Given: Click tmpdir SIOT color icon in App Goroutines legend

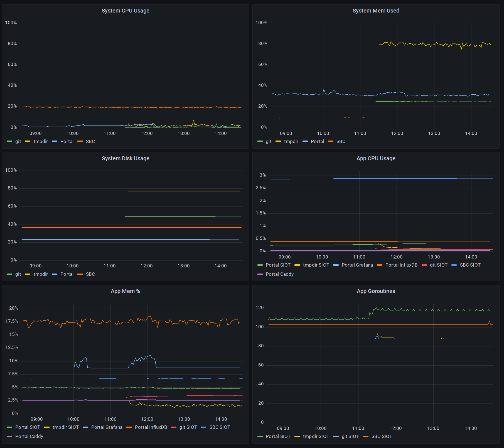Looking at the screenshot, I should (297, 437).
